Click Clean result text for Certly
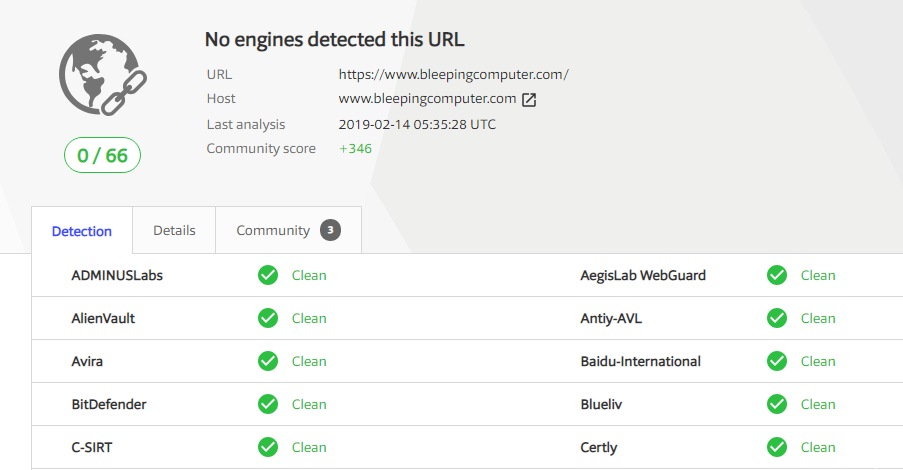 [818, 447]
